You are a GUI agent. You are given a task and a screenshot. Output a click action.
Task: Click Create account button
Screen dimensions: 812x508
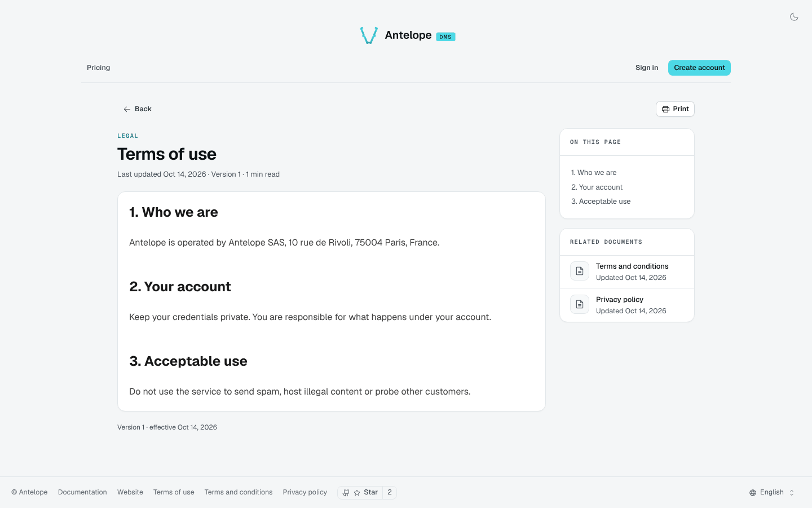click(x=699, y=68)
